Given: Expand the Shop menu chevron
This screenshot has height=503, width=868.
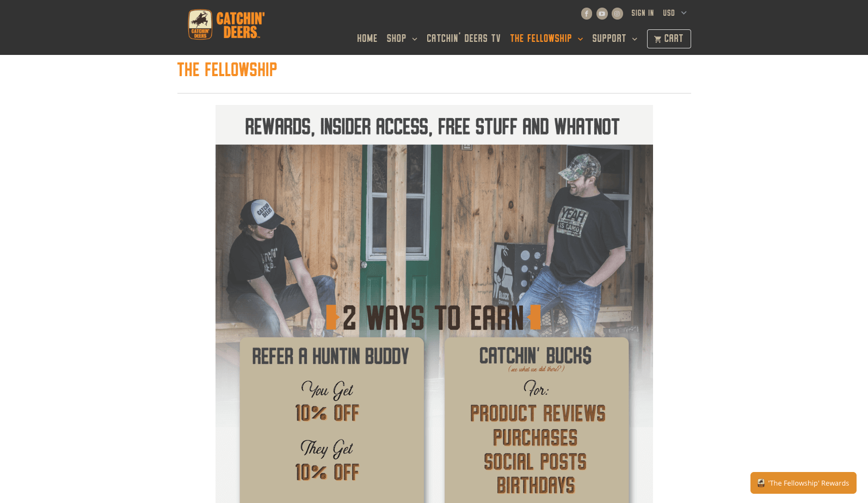Looking at the screenshot, I should click(x=415, y=39).
